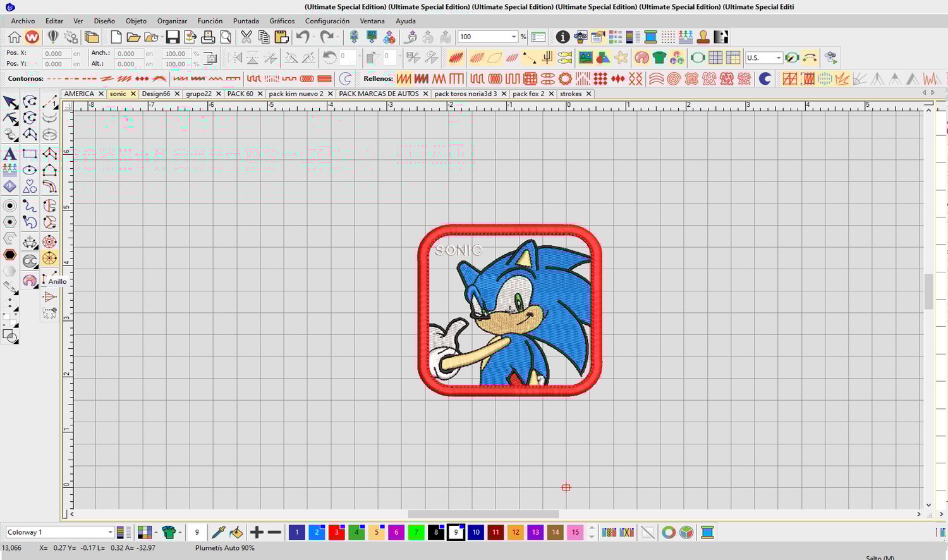Screen dimensions: 948x560
Task: Select the bright green color swatch 7
Action: 416,532
